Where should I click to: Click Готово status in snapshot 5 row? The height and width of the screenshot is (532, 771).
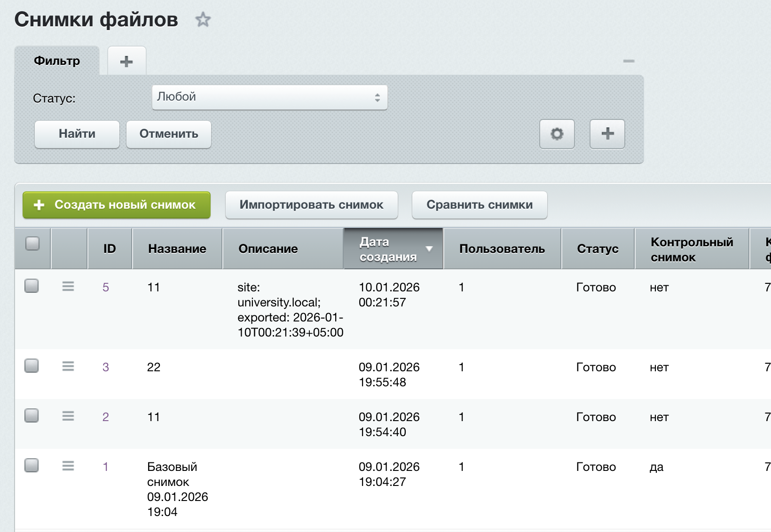coord(596,287)
